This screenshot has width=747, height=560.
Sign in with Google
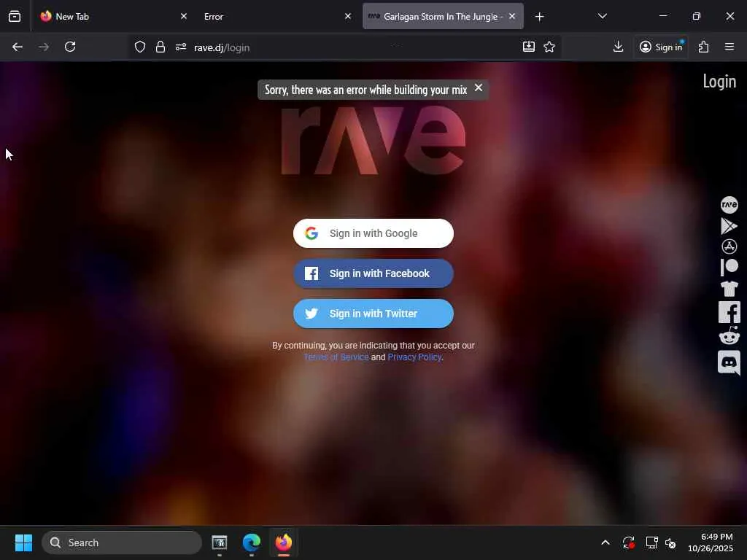[373, 233]
